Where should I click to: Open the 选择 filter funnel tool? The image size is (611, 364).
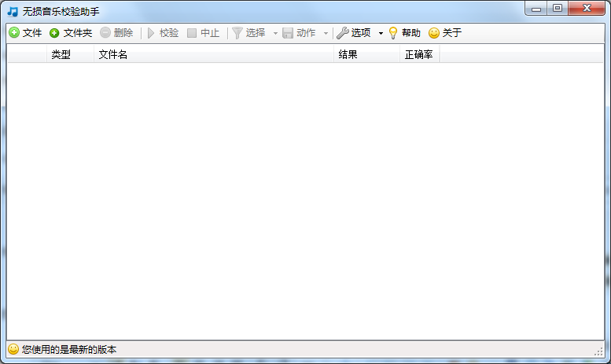[x=237, y=33]
